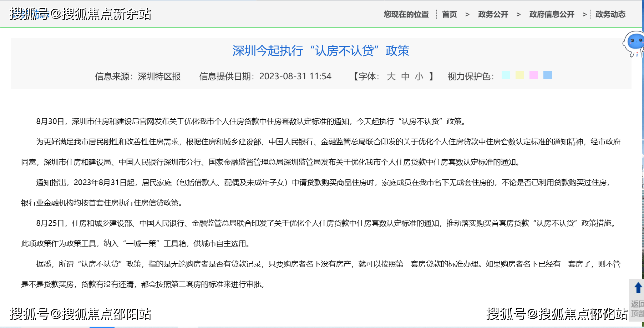This screenshot has width=644, height=328.
Task: Open 政务公开 breadcrumb link
Action: [x=493, y=14]
